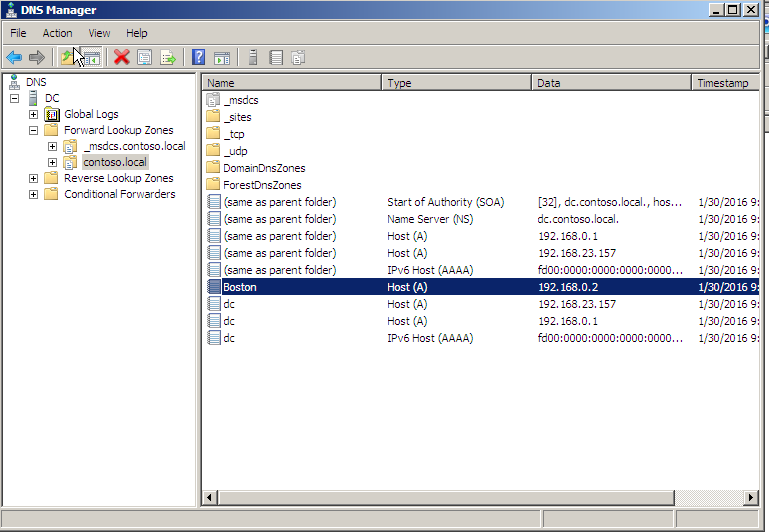Click the New Record toolbar icon
This screenshot has width=769, height=532.
point(277,57)
